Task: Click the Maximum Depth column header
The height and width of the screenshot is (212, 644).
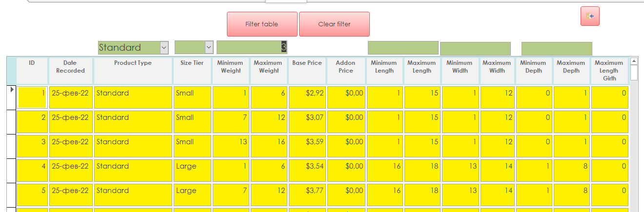Action: click(x=571, y=71)
